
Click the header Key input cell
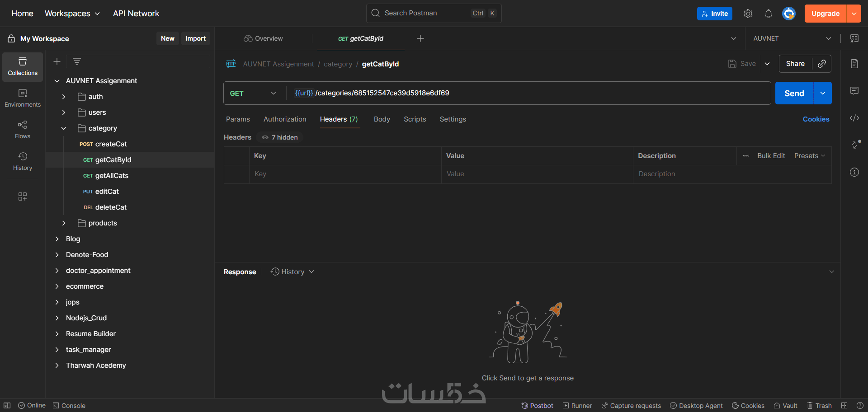345,174
